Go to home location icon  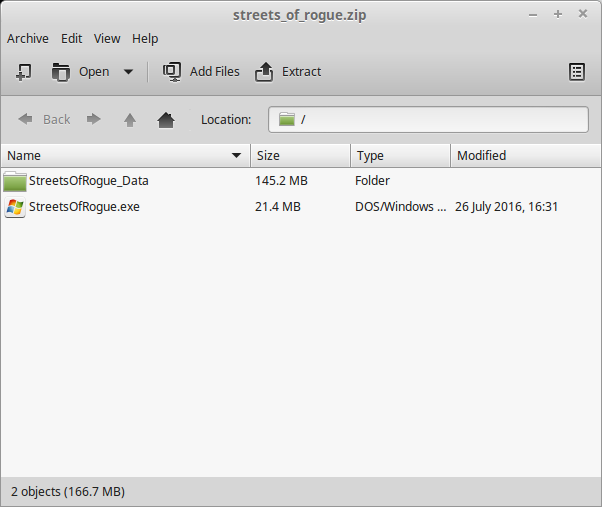pos(166,120)
